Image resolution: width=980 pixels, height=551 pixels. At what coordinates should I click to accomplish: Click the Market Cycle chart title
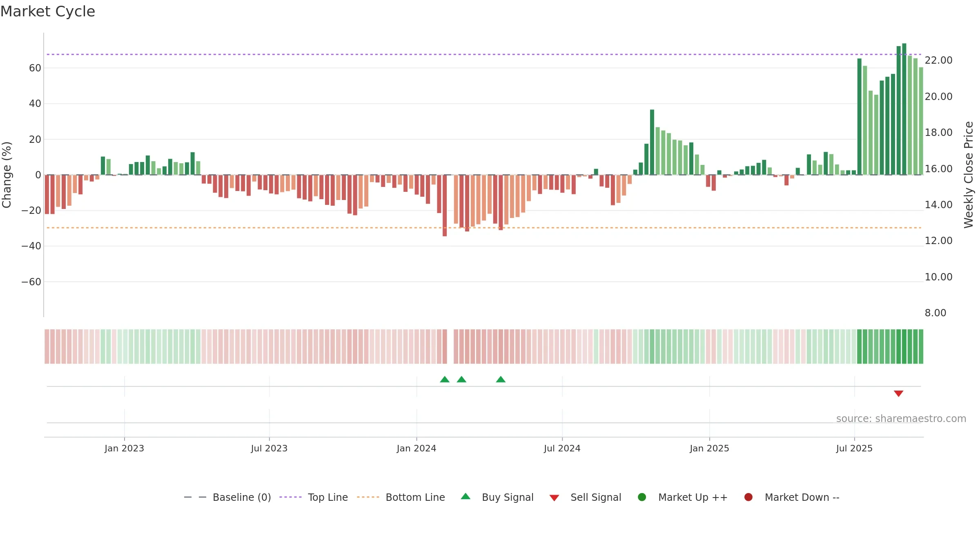[x=48, y=11]
